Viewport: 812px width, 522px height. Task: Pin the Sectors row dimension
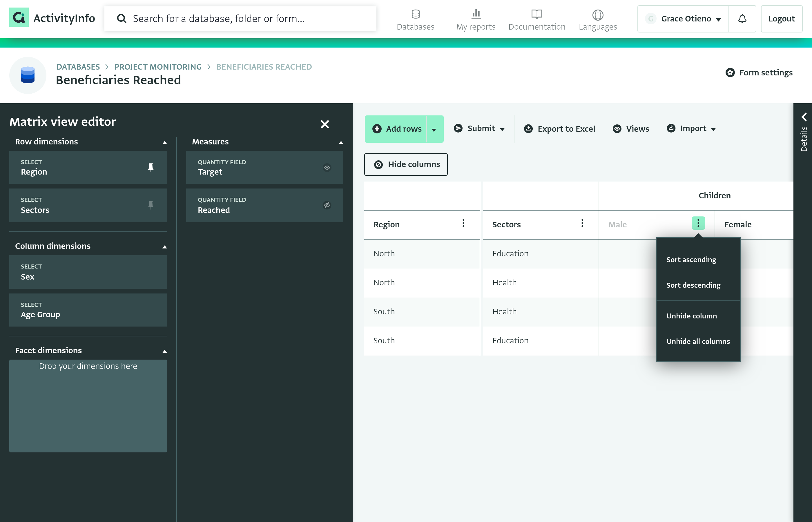point(151,205)
